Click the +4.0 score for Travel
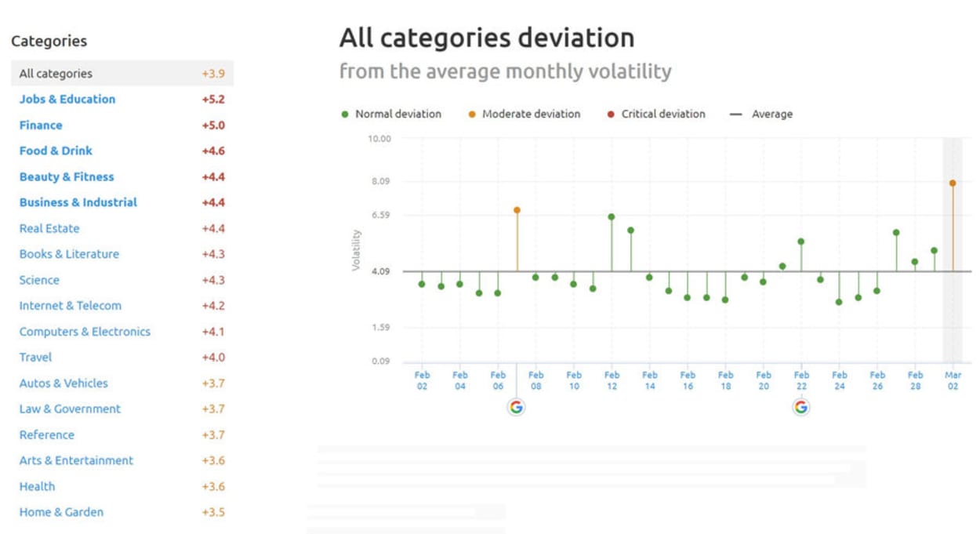Screen dimensions: 980x534 [x=212, y=358]
